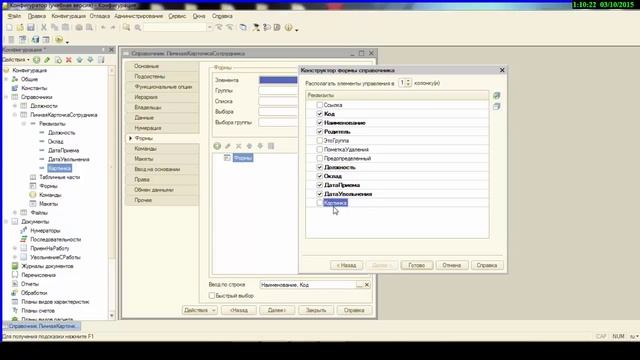Click the round help icon in the main toolbar
This screenshot has height=360, width=640.
pyautogui.click(x=289, y=27)
